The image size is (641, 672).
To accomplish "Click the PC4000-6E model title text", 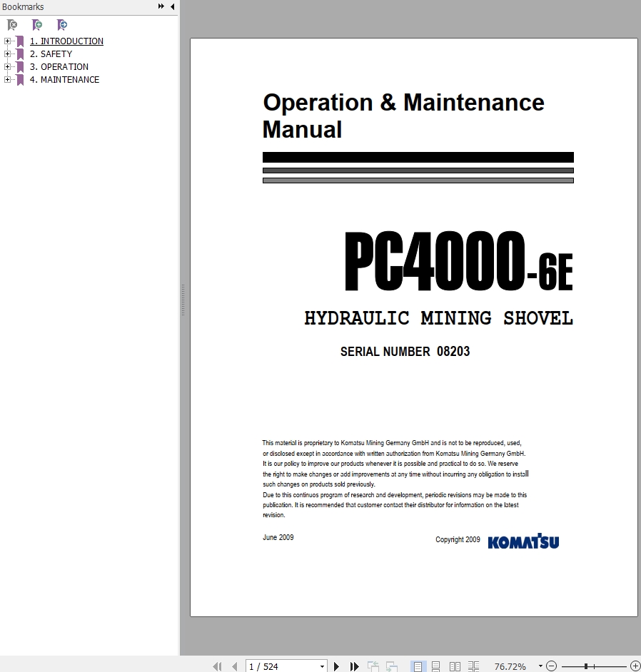I will 459,260.
